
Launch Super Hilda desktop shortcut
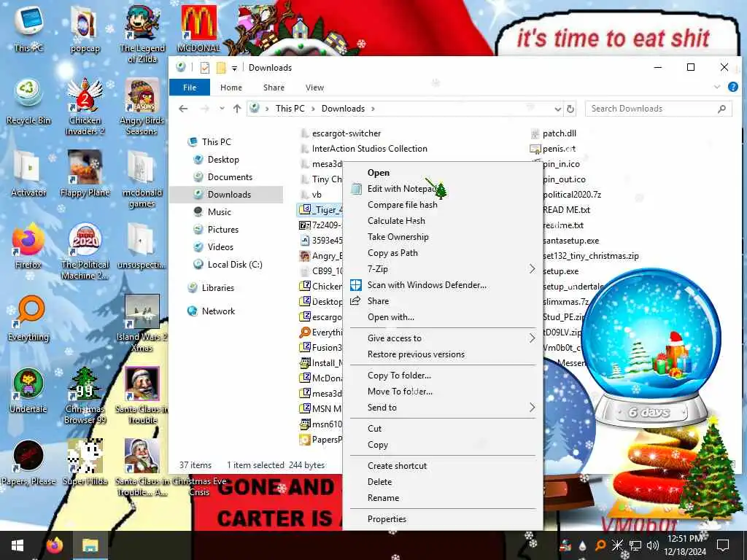point(85,463)
